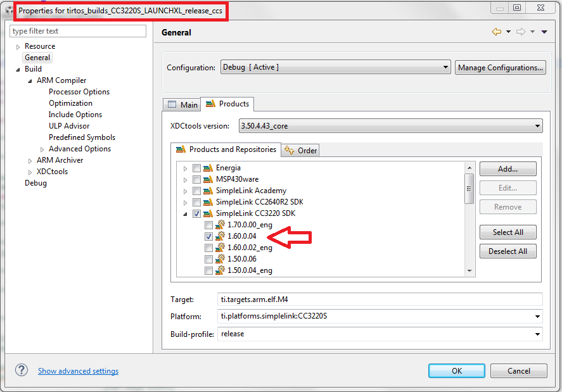Open the view menu triangle in header
Screen dimensions: 562x392
544,32
